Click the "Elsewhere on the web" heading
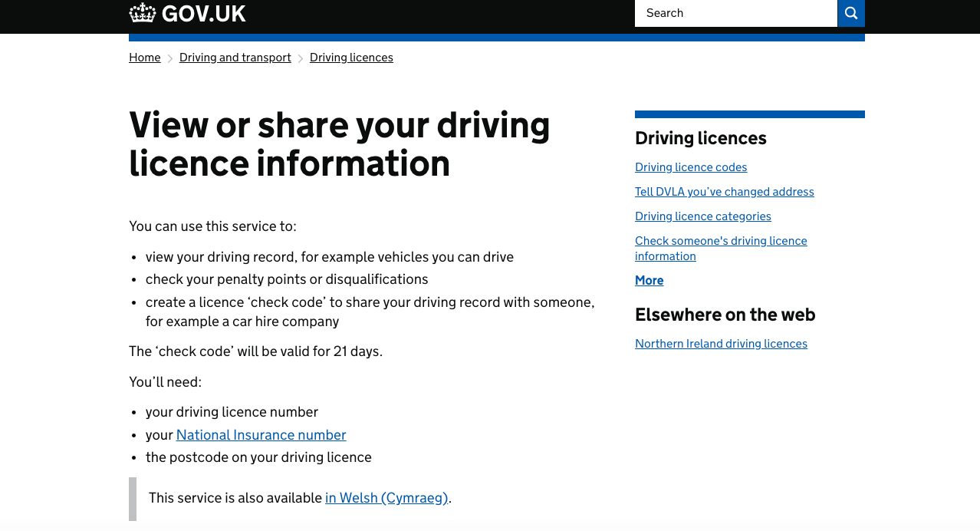This screenshot has height=531, width=980. [725, 315]
